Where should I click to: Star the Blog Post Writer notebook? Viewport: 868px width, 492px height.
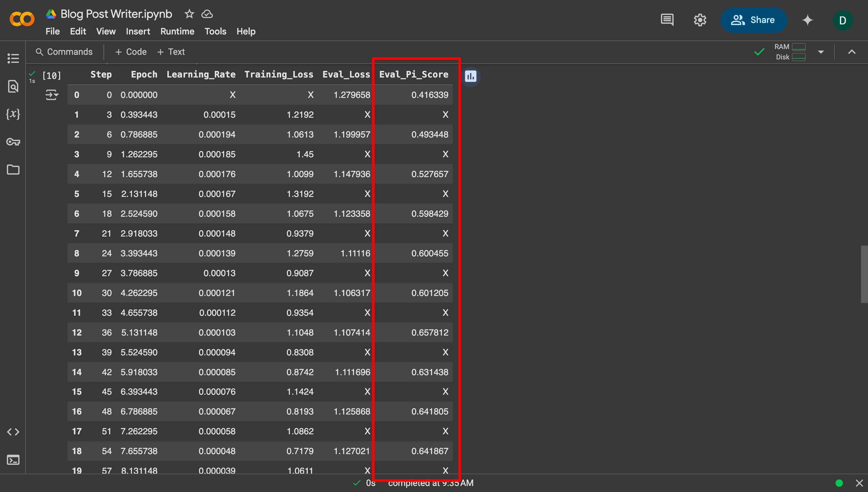[x=189, y=14]
